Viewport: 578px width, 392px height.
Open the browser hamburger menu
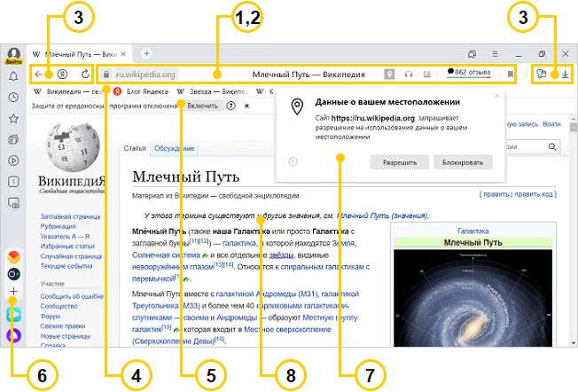click(x=496, y=54)
